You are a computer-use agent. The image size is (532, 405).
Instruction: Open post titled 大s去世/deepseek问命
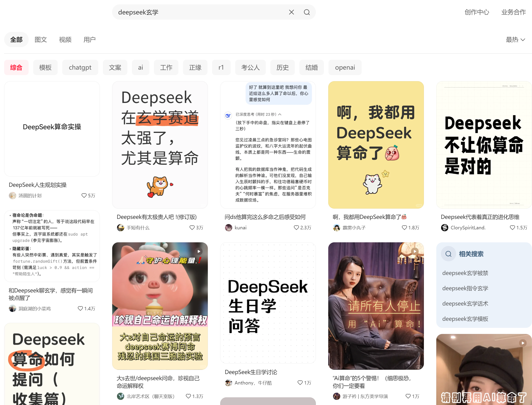pos(158,382)
